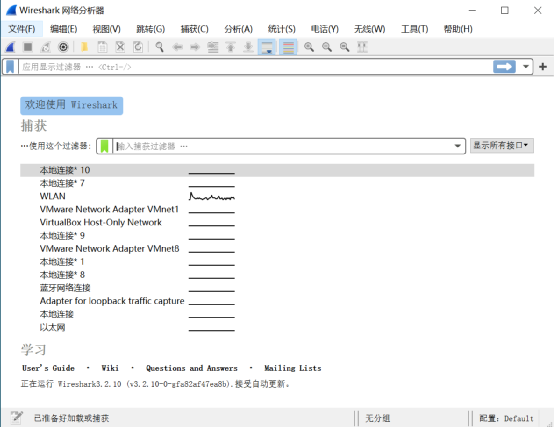Toggle packet list colorization

288,47
